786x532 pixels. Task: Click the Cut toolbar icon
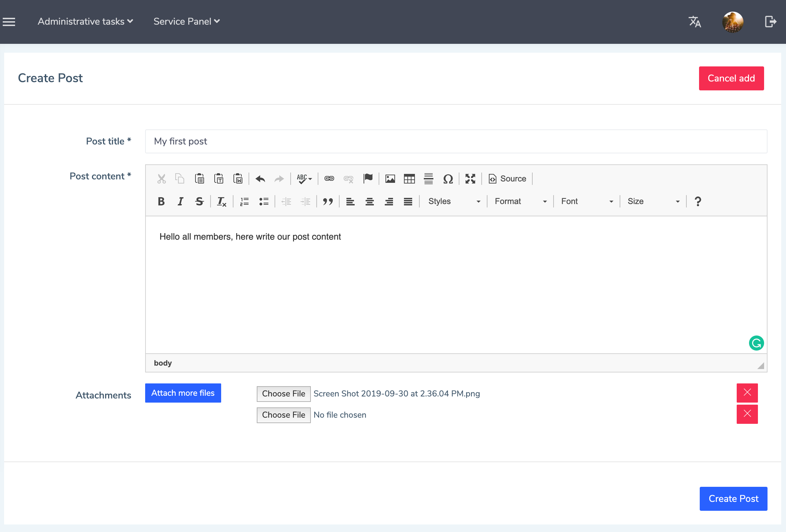[x=162, y=179]
